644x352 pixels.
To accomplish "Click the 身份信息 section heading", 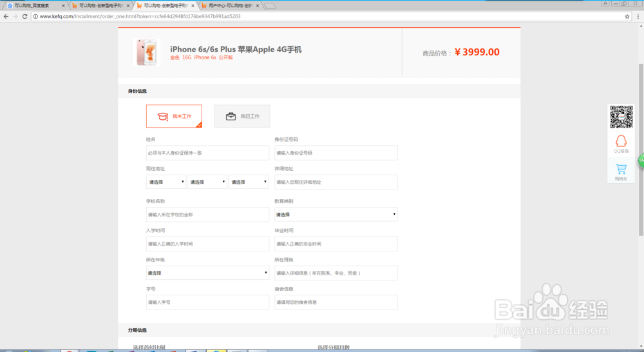I will (x=137, y=91).
